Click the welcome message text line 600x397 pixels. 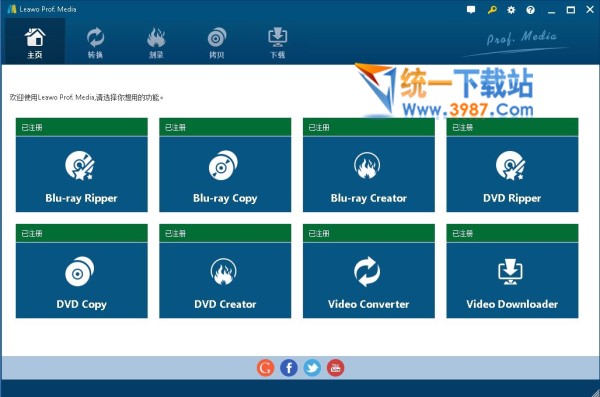86,98
